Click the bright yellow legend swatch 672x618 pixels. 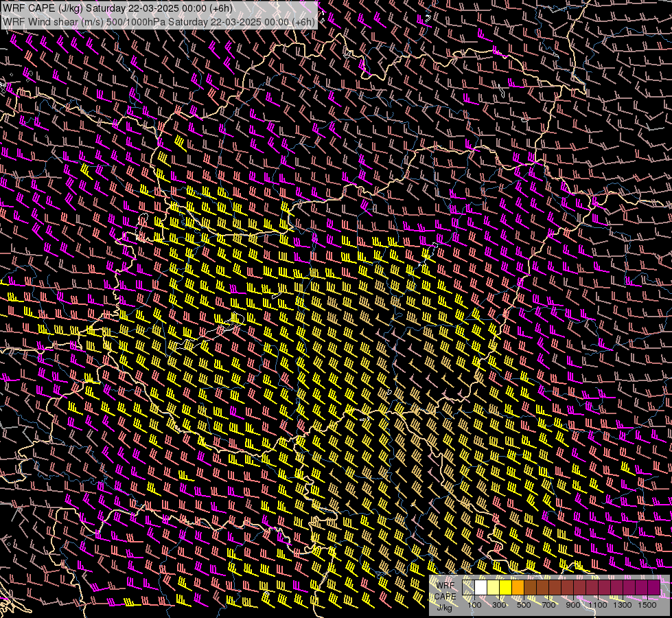[506, 588]
